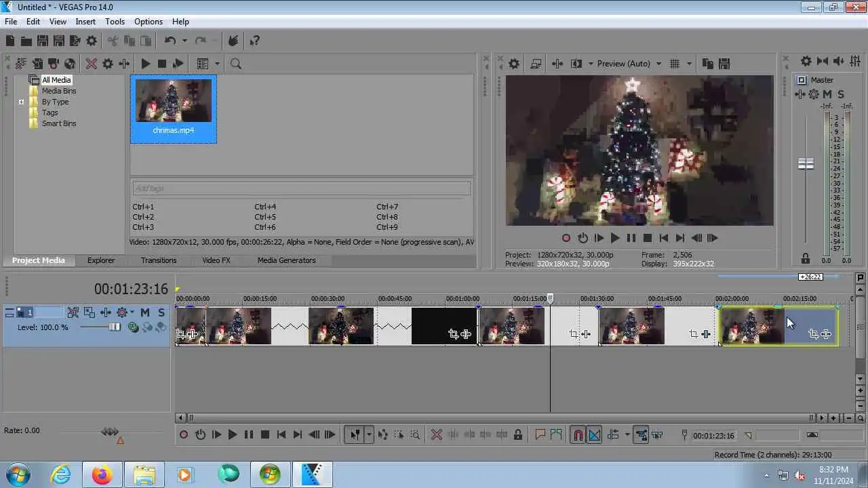Click Play in the video preview window

click(x=615, y=238)
